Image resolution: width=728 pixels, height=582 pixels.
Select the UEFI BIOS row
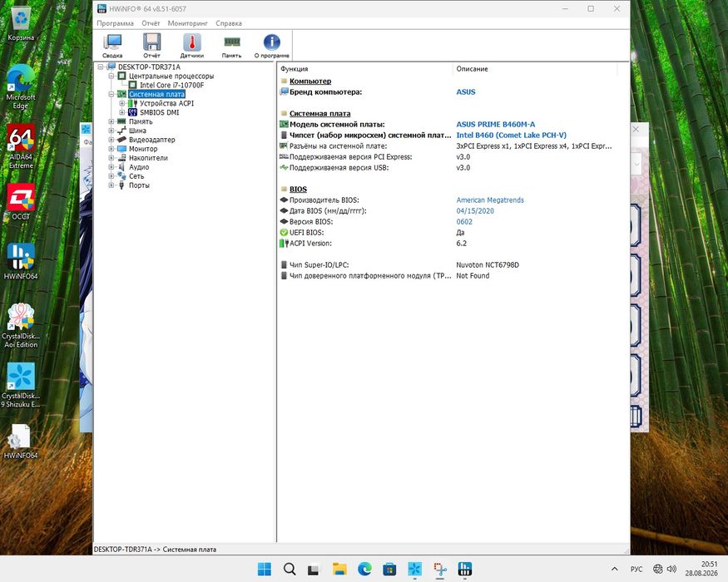coord(448,233)
